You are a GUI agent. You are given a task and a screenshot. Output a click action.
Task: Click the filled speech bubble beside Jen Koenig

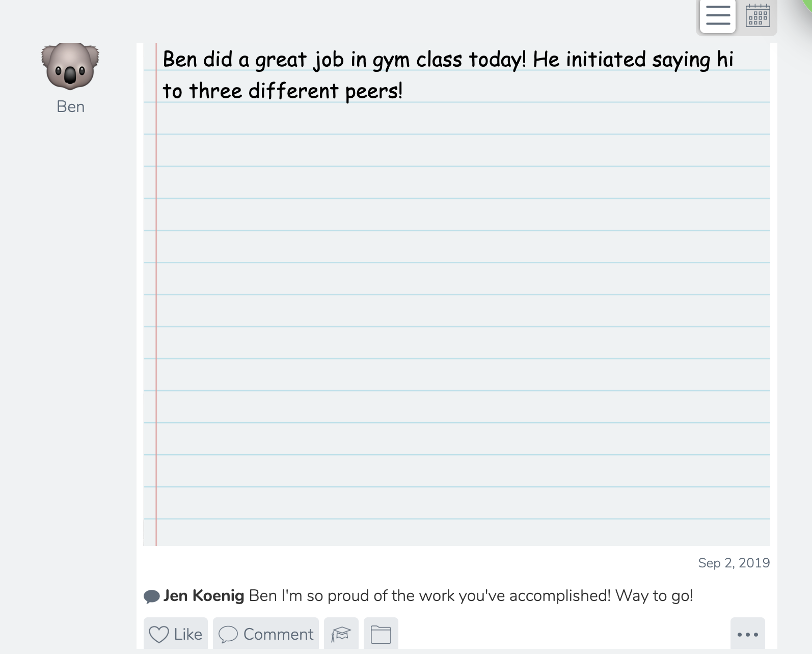pyautogui.click(x=152, y=596)
